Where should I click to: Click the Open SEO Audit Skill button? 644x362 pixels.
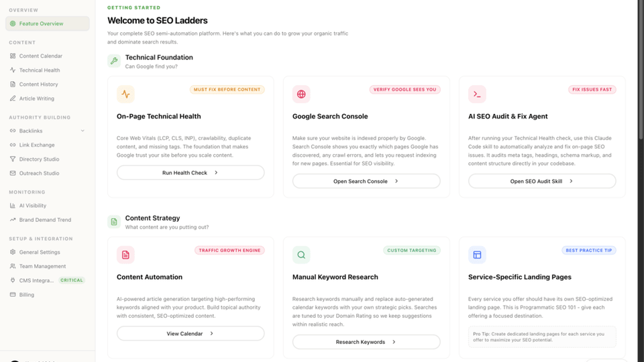point(541,181)
